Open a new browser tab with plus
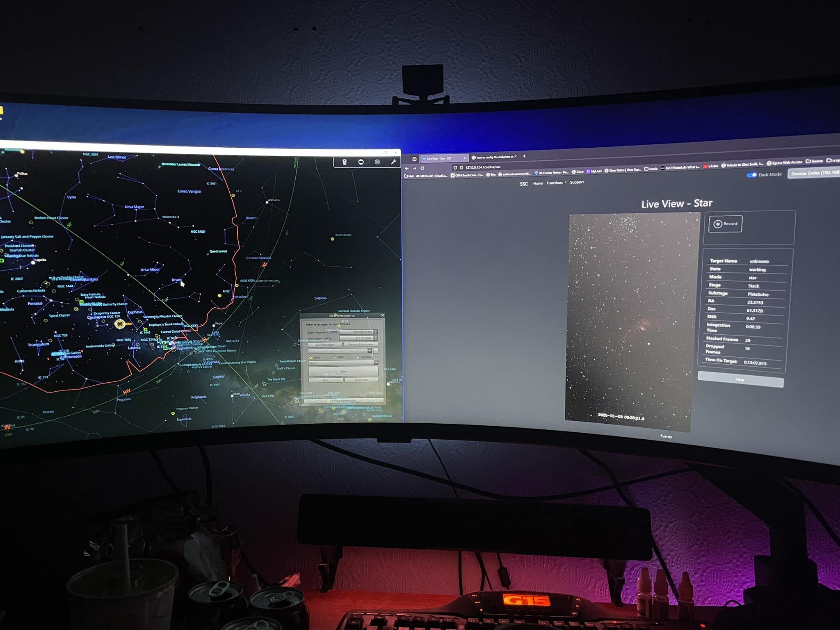Screen dimensions: 840x630 point(524,156)
